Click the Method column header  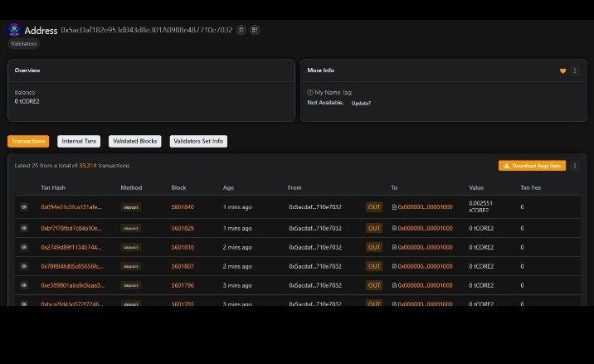coord(131,188)
